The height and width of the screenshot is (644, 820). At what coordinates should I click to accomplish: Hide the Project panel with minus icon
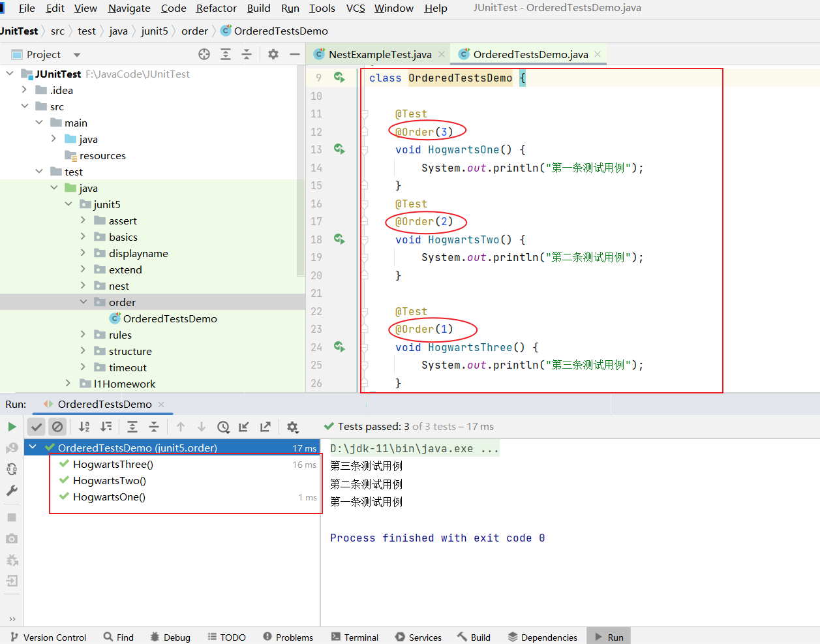(295, 54)
